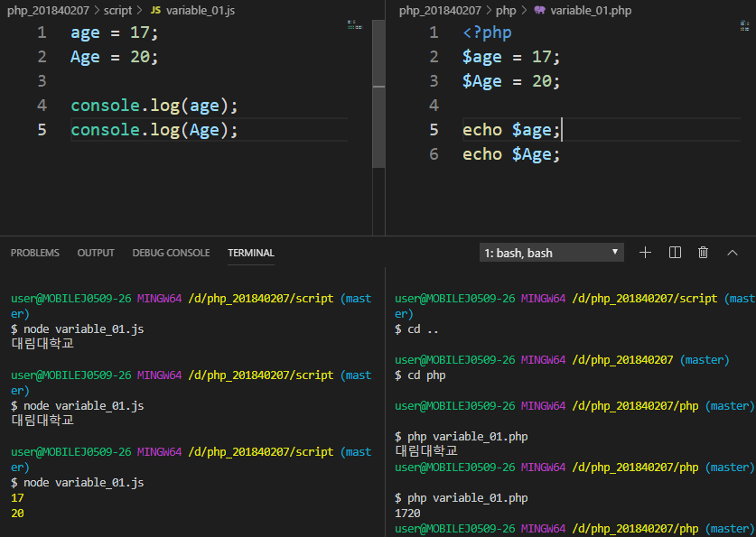Maximize panel with up chevron icon
Screen dimensions: 756x537
(733, 253)
